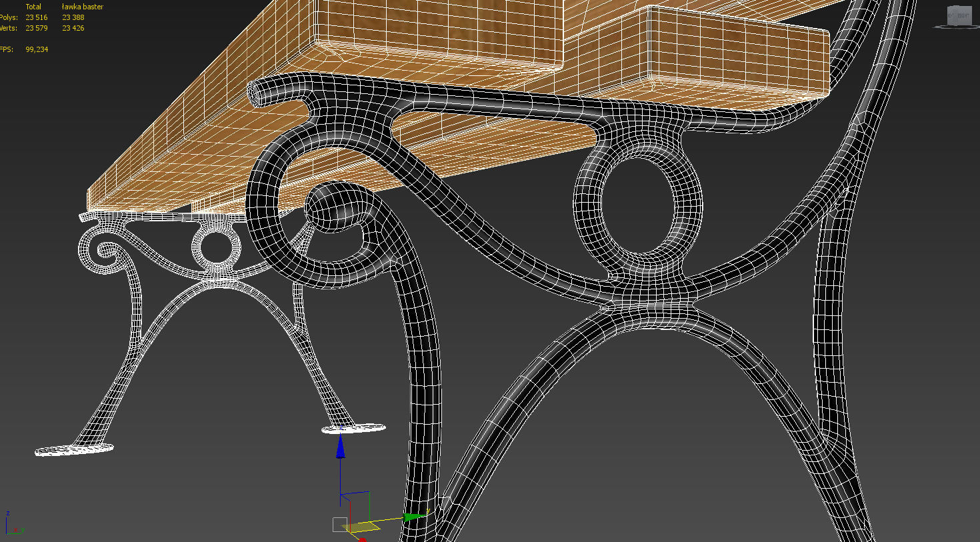Click the yellow XY plane handle on the gizmo
This screenshot has width=980, height=542.
click(361, 527)
